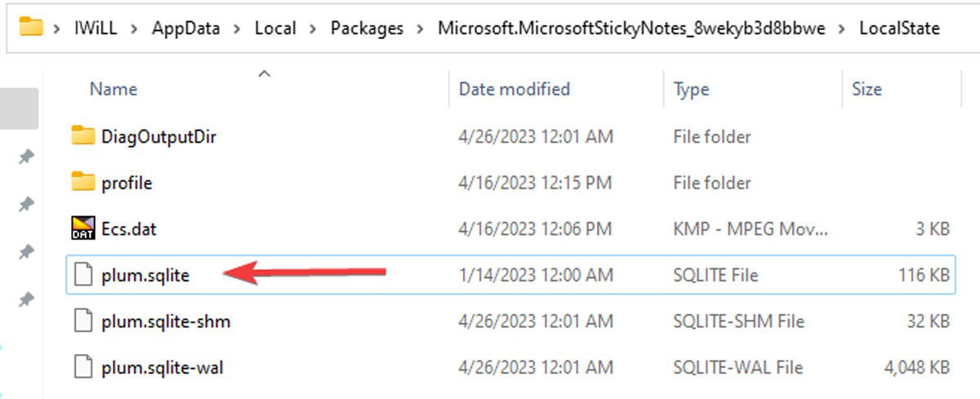The height and width of the screenshot is (399, 980).
Task: Click the plum.sqlite-shm file icon
Action: 82,321
